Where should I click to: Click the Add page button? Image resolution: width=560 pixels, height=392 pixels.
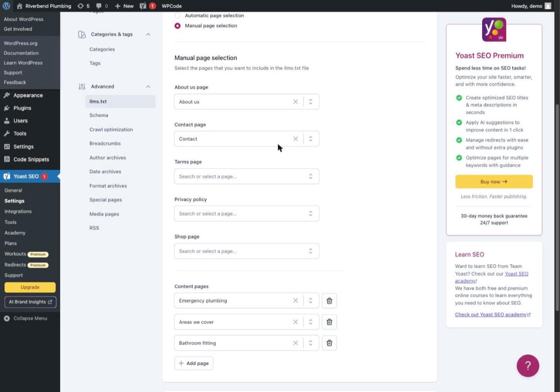(194, 364)
